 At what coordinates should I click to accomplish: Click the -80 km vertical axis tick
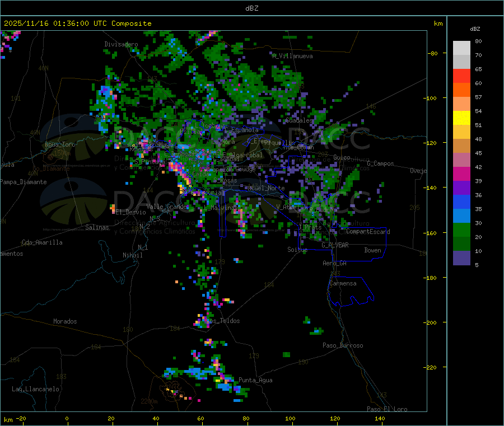[x=433, y=53]
